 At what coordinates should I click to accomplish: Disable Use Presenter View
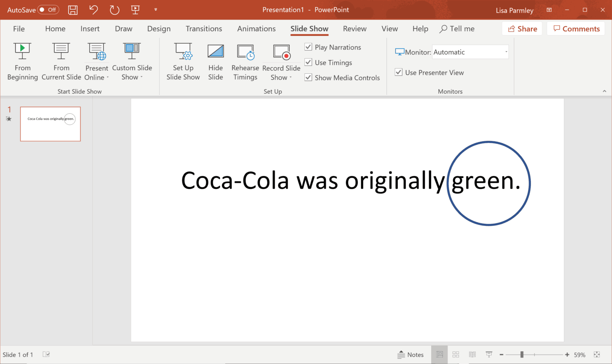point(399,72)
